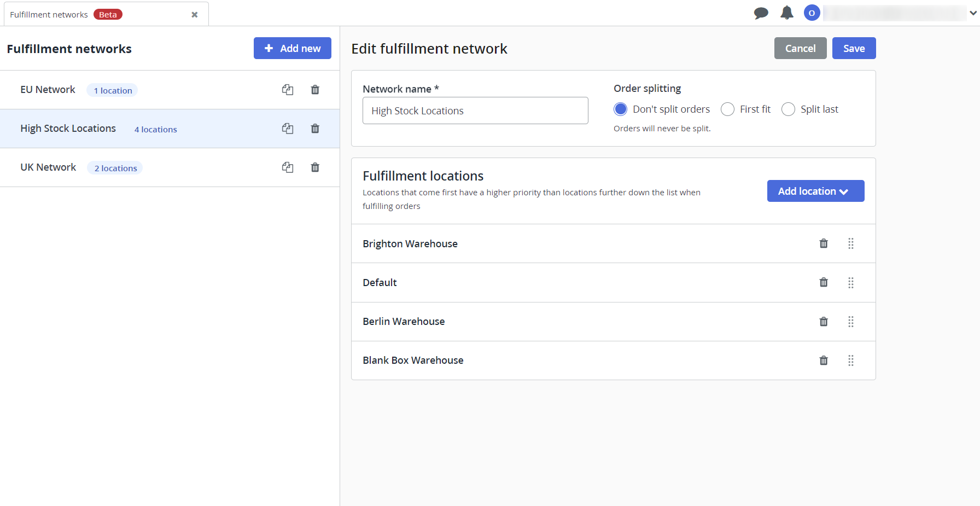
Task: Remove Berlin Warehouse from the list
Action: [824, 322]
